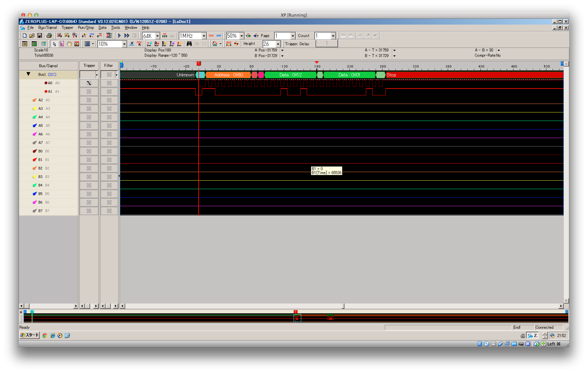The width and height of the screenshot is (588, 373).
Task: Toggle the Filter checkbox for signal A1
Action: point(109,92)
